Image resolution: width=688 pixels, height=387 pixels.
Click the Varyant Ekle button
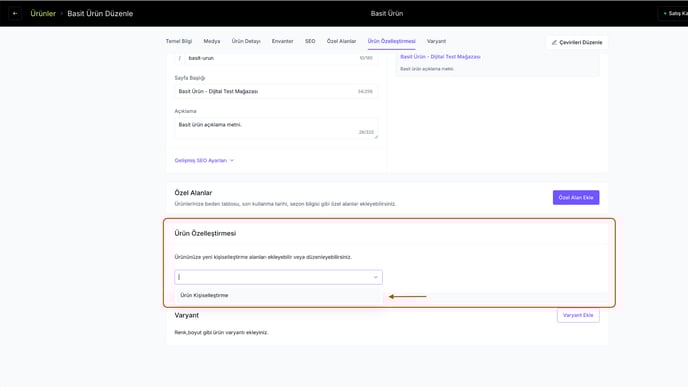click(578, 315)
